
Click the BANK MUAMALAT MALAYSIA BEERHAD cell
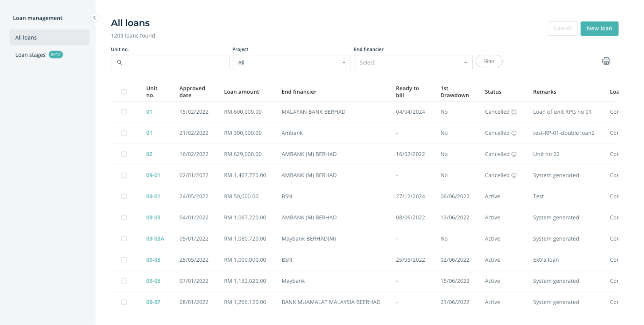(331, 302)
